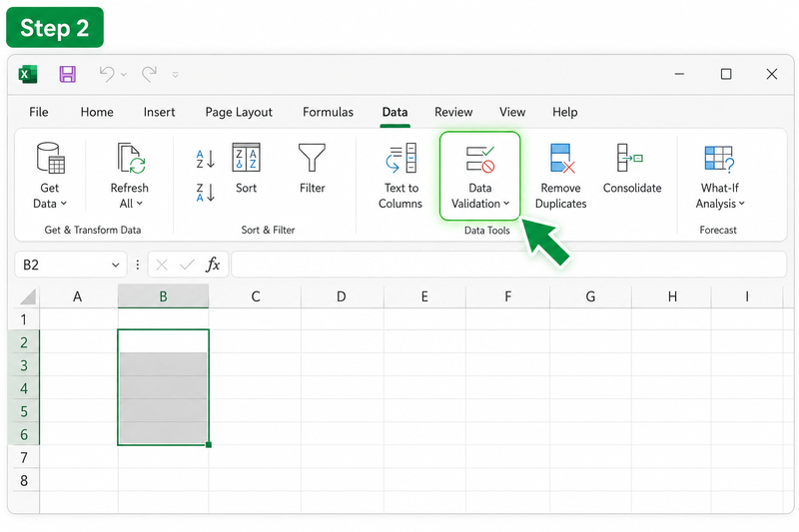Screen dimensions: 799x532
Task: Switch to the Insert tab
Action: click(159, 112)
